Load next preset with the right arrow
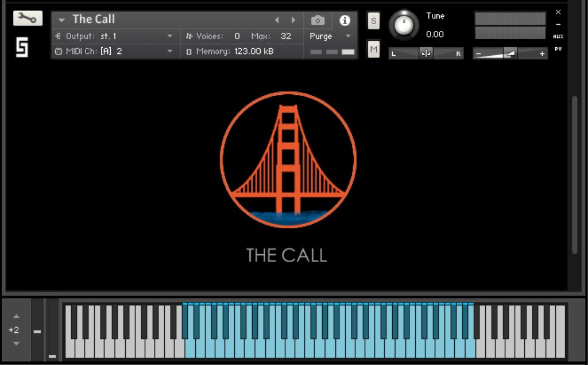Image resolution: width=588 pixels, height=365 pixels. click(x=293, y=20)
